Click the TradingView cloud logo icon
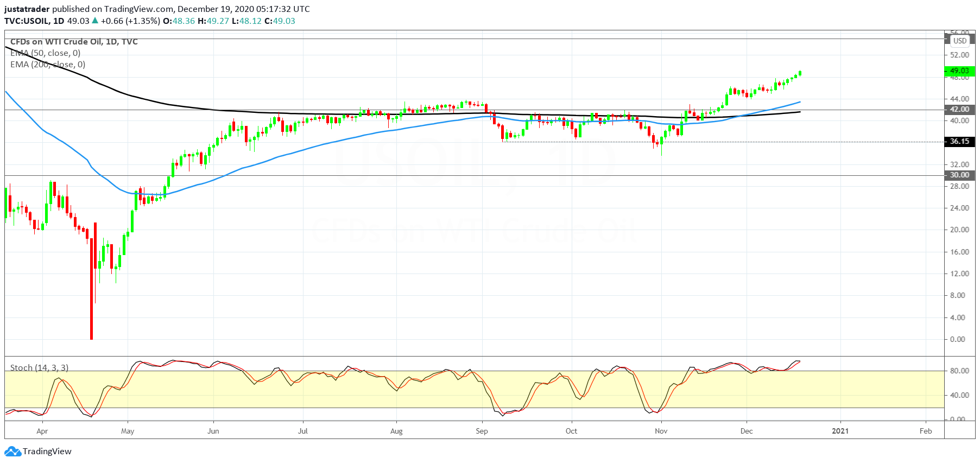 point(12,452)
